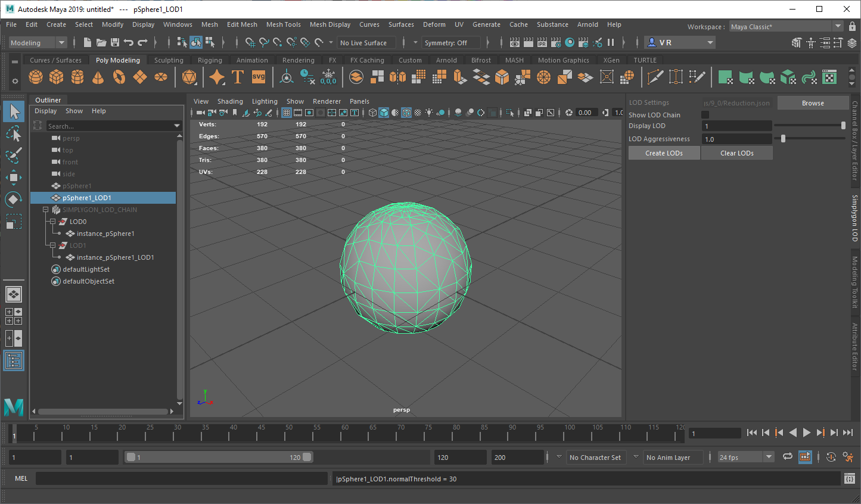The width and height of the screenshot is (861, 504).
Task: Click the polygon sphere shelf icon
Action: coord(36,77)
